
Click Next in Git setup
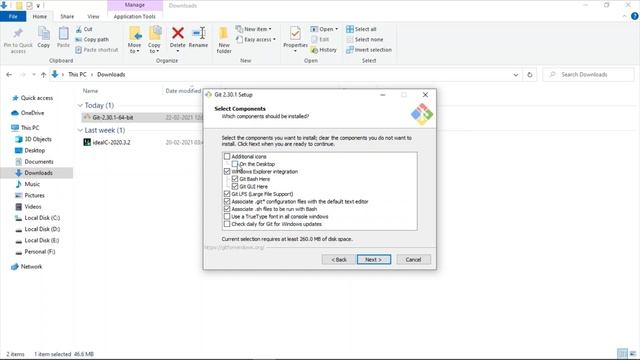pyautogui.click(x=373, y=260)
